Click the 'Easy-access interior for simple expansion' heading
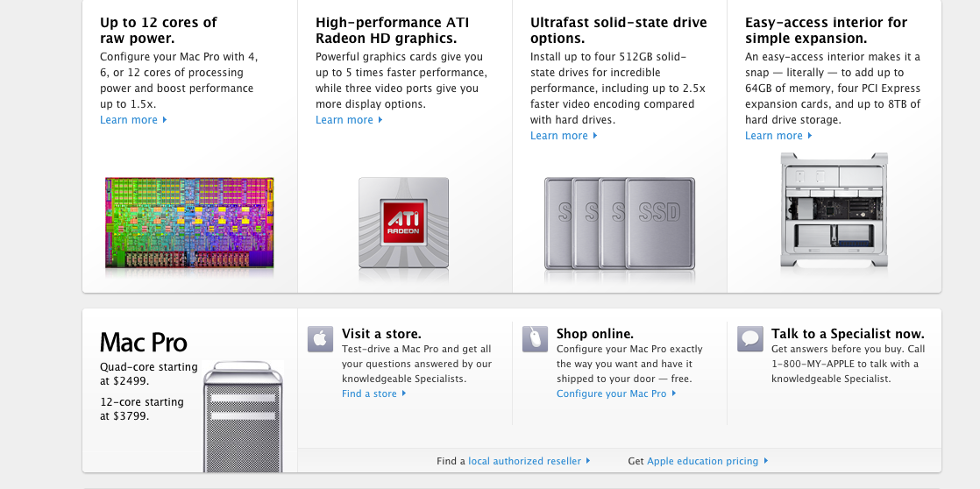Viewport: 980px width, 489px height. coord(826,30)
